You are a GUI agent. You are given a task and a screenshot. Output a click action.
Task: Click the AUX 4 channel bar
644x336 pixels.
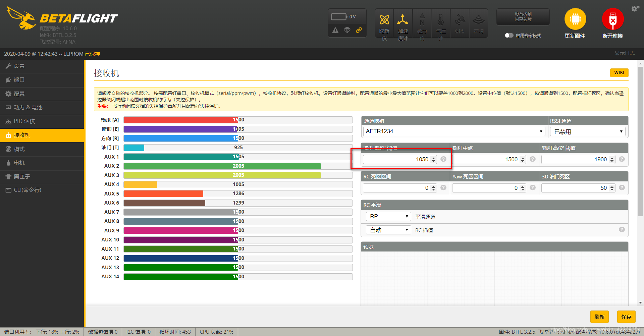238,184
